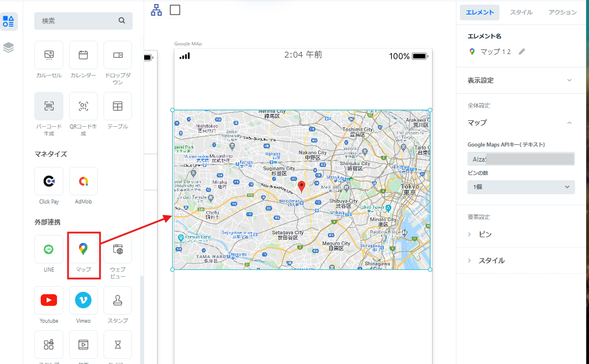Click the magnifier icon in the search box
This screenshot has width=589, height=364.
tap(122, 21)
